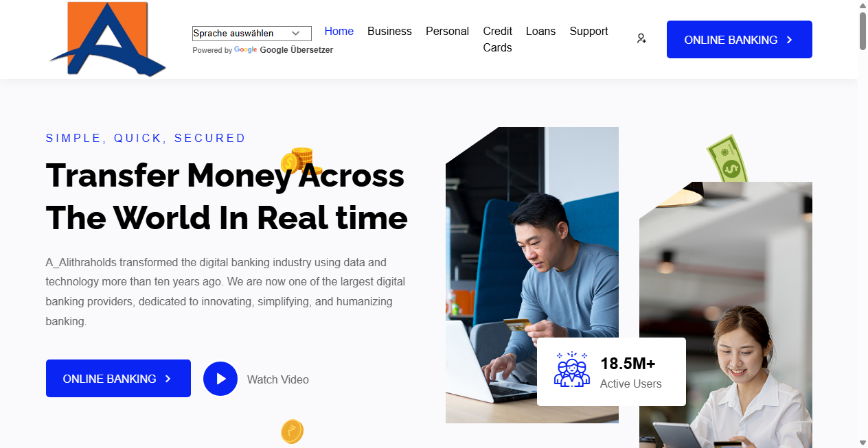Click the Google Übersetzer link
Image resolution: width=868 pixels, height=448 pixels.
coord(296,50)
